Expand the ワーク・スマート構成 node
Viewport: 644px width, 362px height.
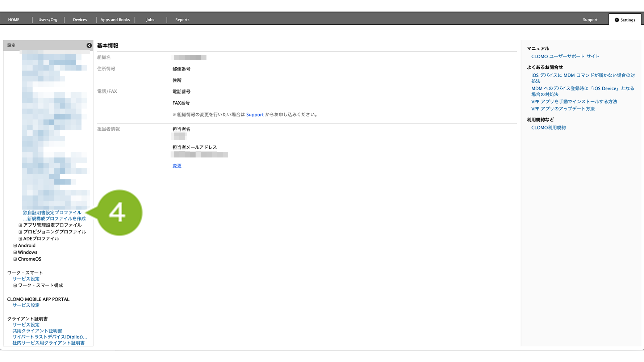coord(15,286)
